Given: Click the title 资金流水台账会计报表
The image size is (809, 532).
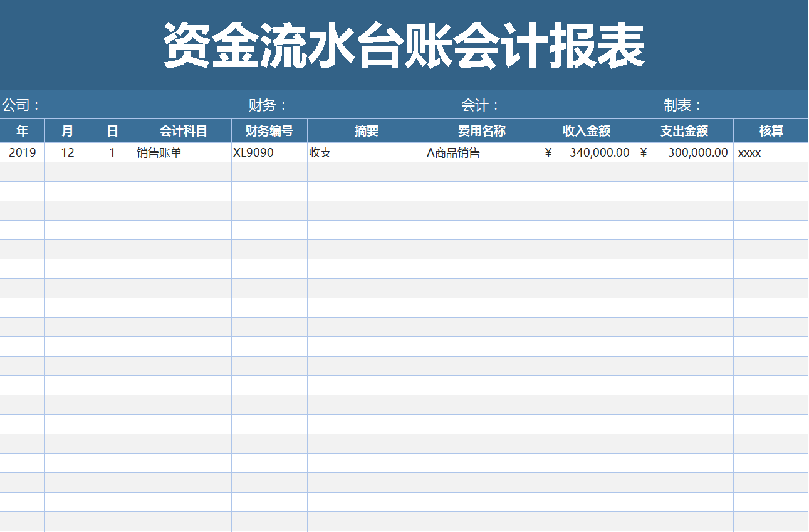Looking at the screenshot, I should click(404, 45).
